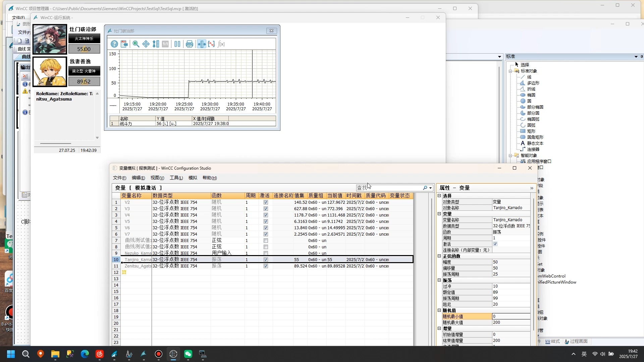Viewport: 644px width, 362px height.
Task: Toggle 激活 checkbox for Tanjiro_Kama row
Action: click(266, 260)
